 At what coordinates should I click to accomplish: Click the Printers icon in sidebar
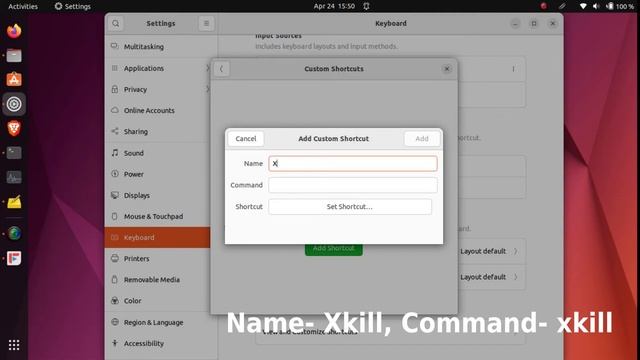[115, 258]
